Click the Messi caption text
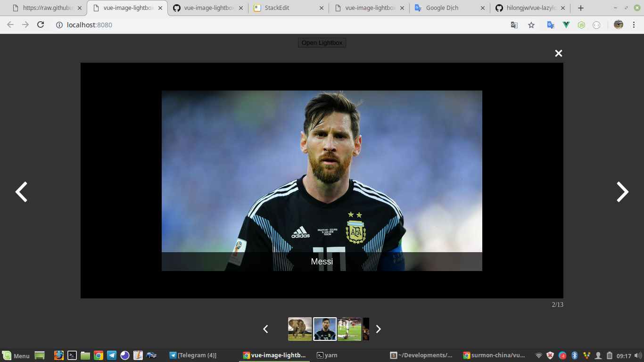644x362 pixels. (x=322, y=262)
